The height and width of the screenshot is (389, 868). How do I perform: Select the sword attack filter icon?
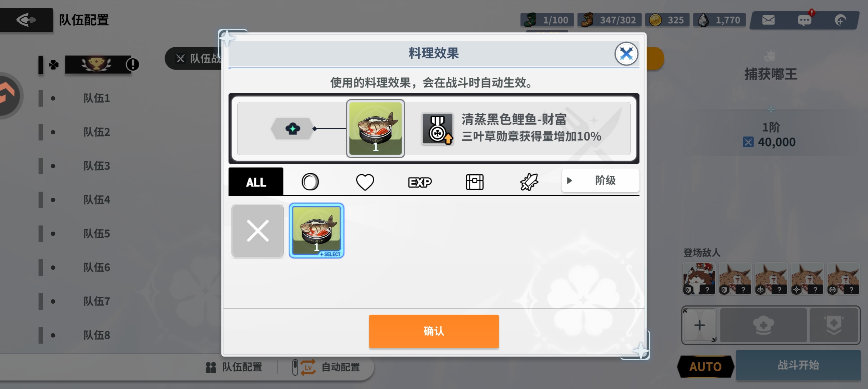[x=529, y=182]
